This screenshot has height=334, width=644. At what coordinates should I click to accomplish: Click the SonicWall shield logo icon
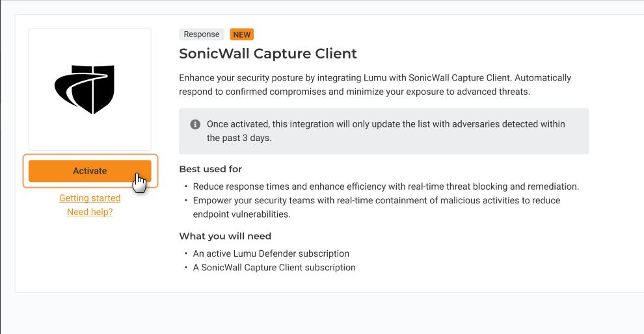click(x=85, y=89)
